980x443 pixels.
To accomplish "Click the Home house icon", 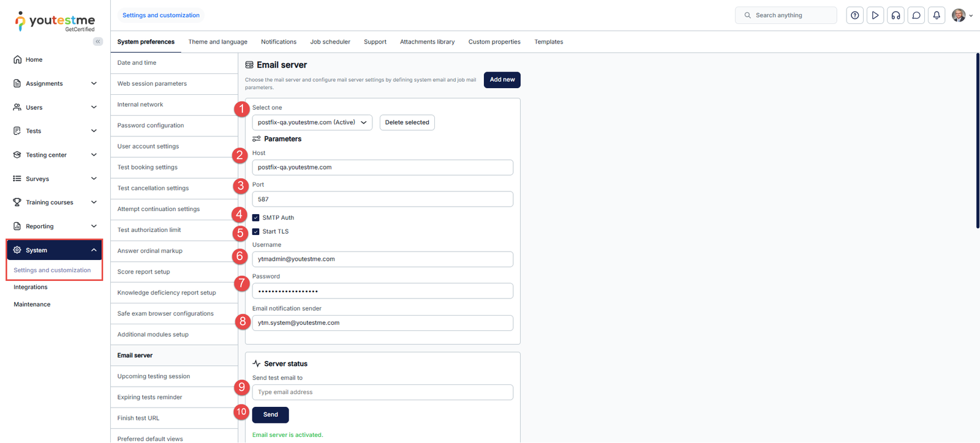I will point(17,59).
